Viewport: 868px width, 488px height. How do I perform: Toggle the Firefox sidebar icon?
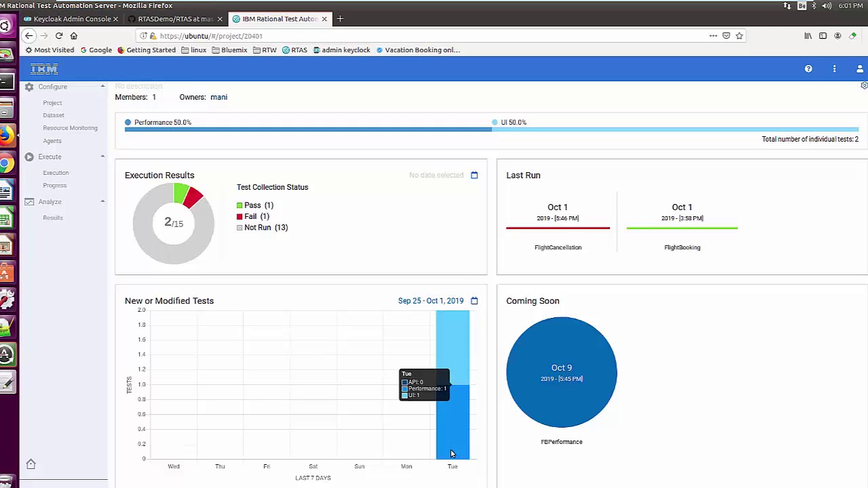823,36
